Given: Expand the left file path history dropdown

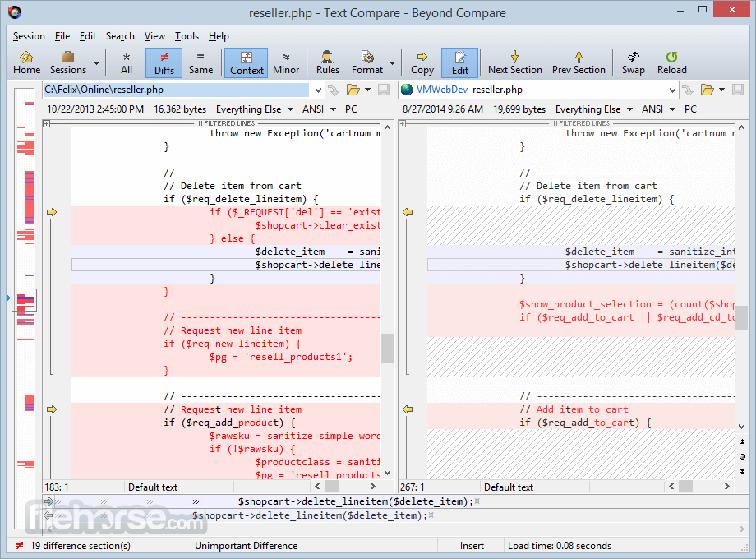Looking at the screenshot, I should coord(318,90).
